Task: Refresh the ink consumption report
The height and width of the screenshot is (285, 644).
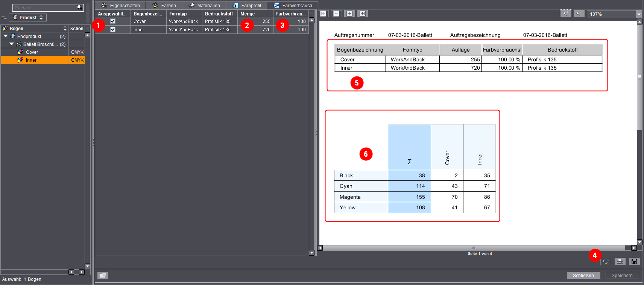Action: [606, 261]
